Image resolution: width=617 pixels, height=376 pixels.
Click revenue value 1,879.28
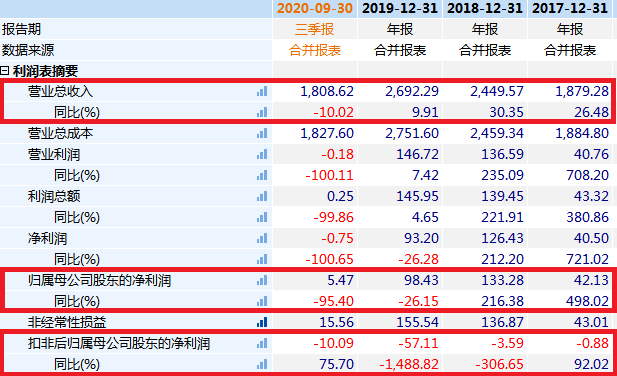tap(582, 91)
